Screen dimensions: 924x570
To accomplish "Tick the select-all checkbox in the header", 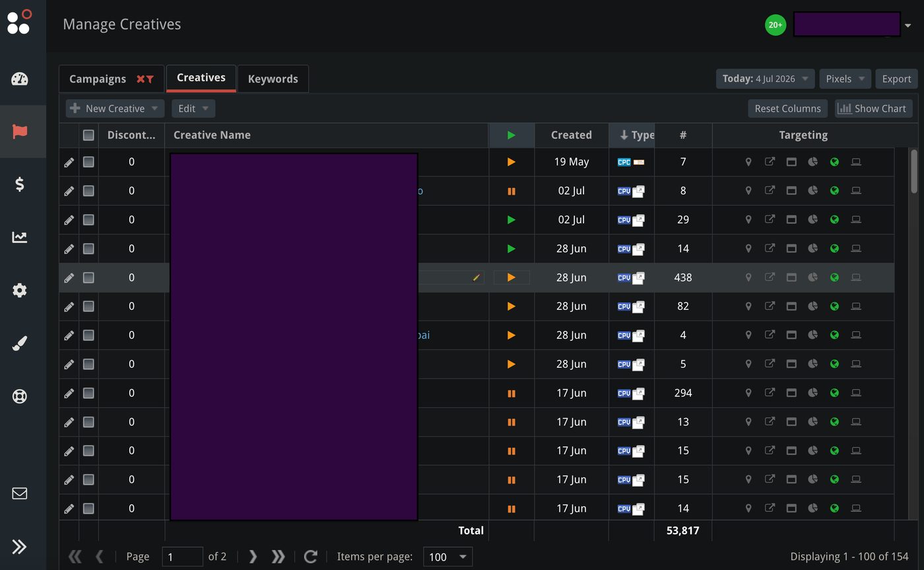I will [x=88, y=135].
